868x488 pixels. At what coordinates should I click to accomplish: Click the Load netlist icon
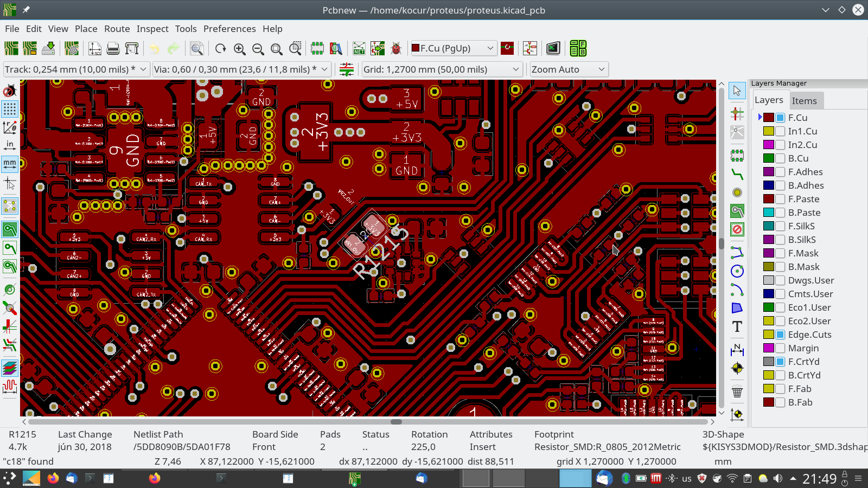pyautogui.click(x=359, y=48)
